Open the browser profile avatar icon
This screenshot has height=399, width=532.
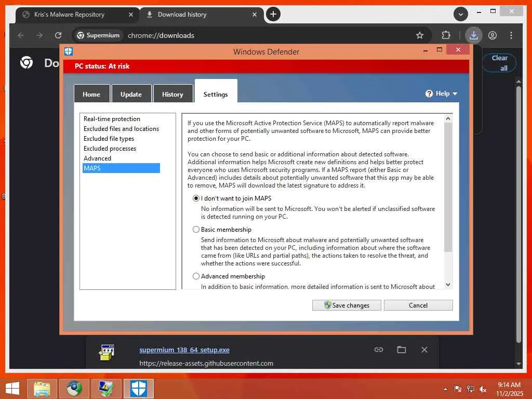(x=493, y=35)
